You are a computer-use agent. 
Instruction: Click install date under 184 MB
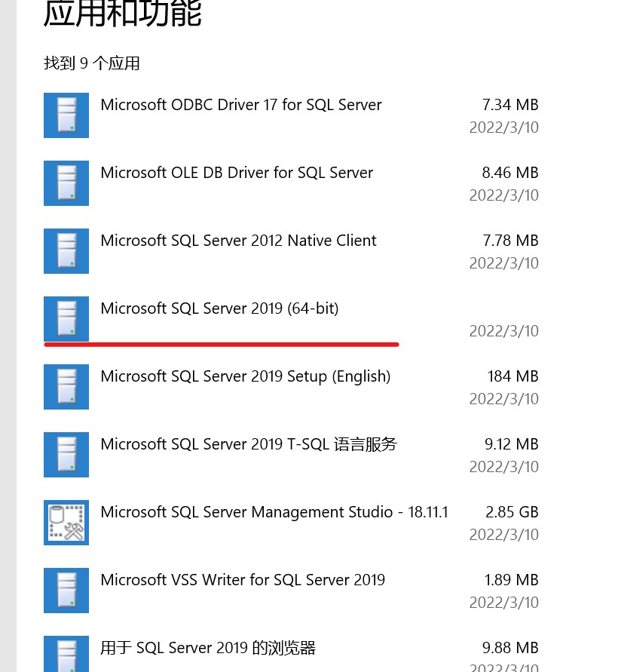click(x=504, y=399)
